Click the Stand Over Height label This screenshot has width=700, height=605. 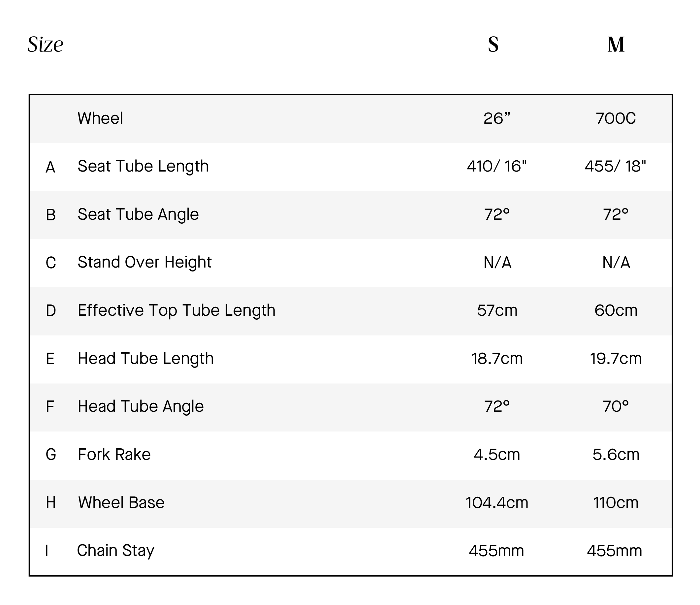tap(144, 262)
